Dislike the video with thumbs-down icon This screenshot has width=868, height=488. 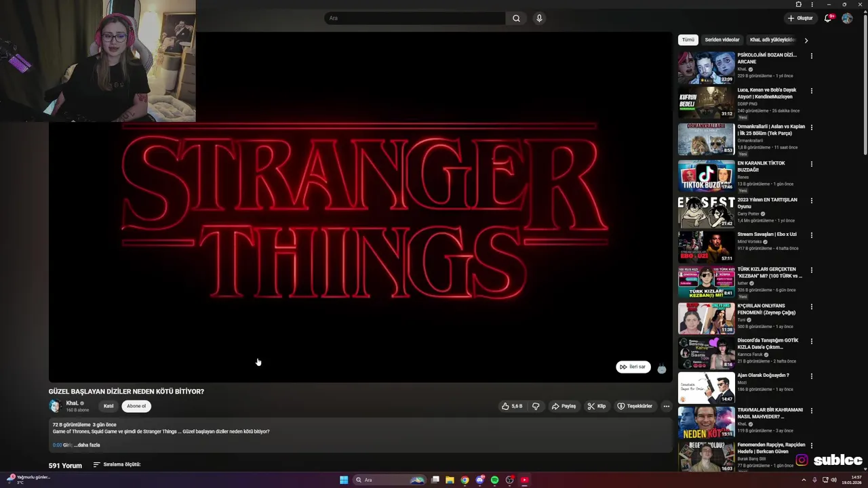(x=536, y=406)
